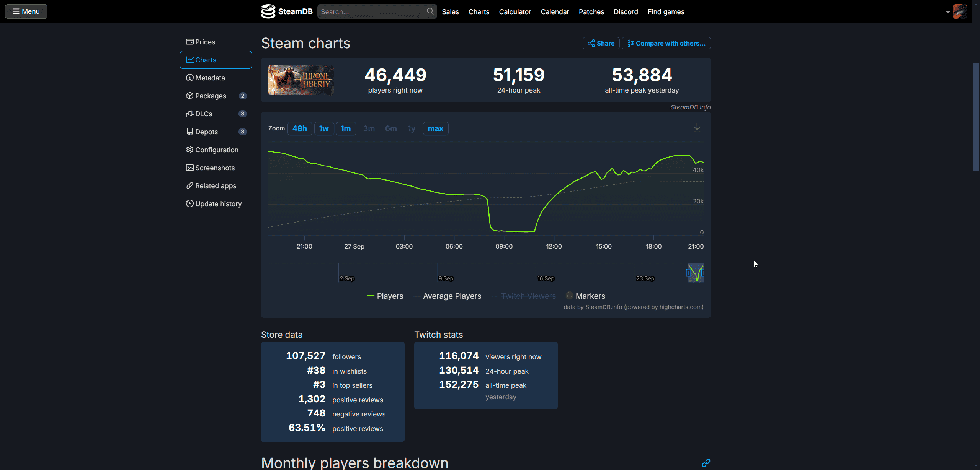The image size is (980, 470).
Task: Open Compare with others selector
Action: tap(666, 43)
